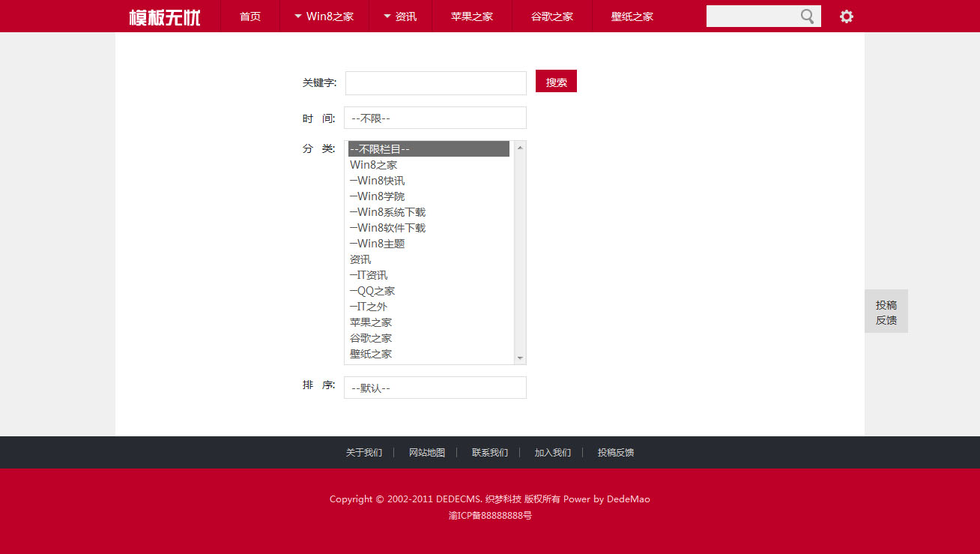Image resolution: width=980 pixels, height=554 pixels.
Task: Click the 模板无忧 site logo
Action: tap(165, 16)
